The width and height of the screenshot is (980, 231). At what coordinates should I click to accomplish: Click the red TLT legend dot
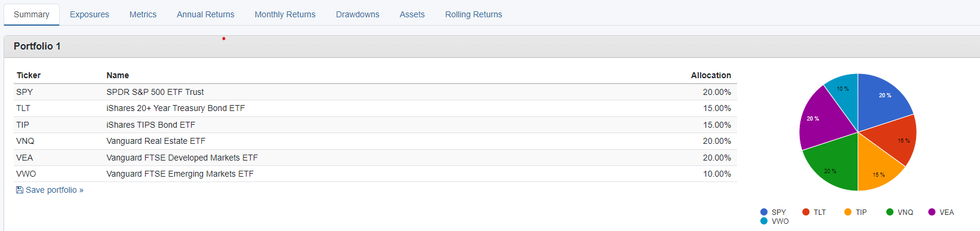coord(806,212)
